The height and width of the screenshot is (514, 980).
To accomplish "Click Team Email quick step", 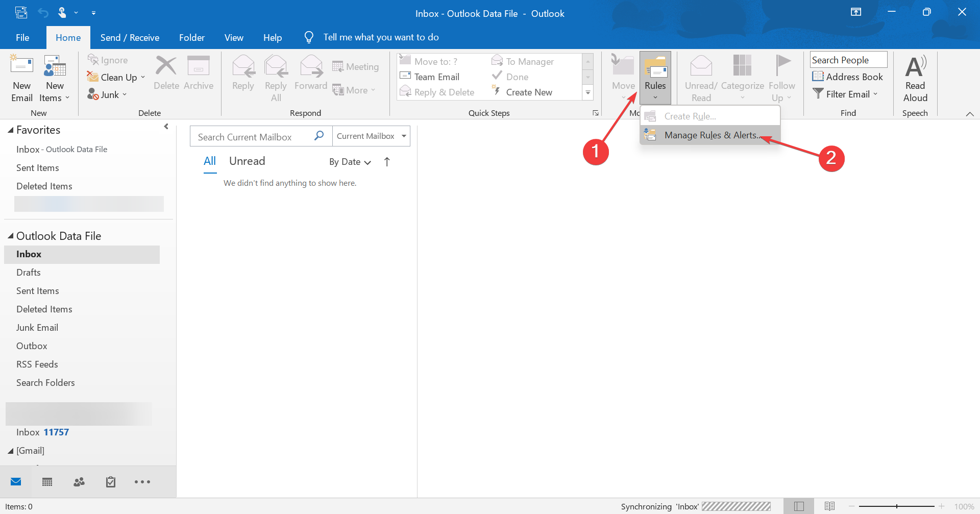I will (x=430, y=77).
